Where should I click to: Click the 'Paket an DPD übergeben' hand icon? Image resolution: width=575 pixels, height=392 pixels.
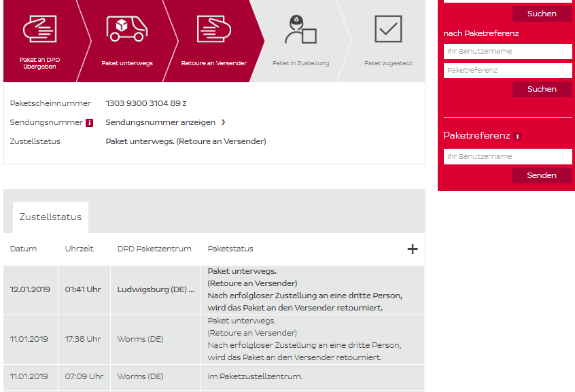click(39, 29)
